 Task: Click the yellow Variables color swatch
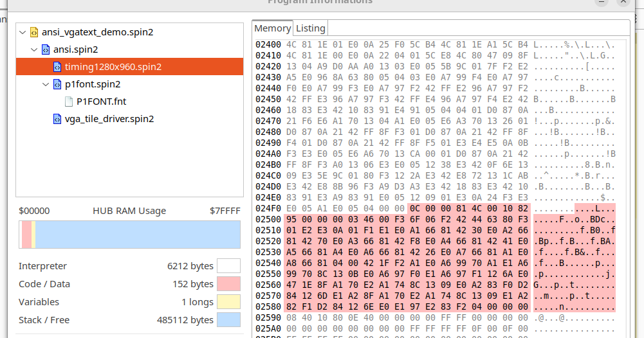pyautogui.click(x=229, y=302)
